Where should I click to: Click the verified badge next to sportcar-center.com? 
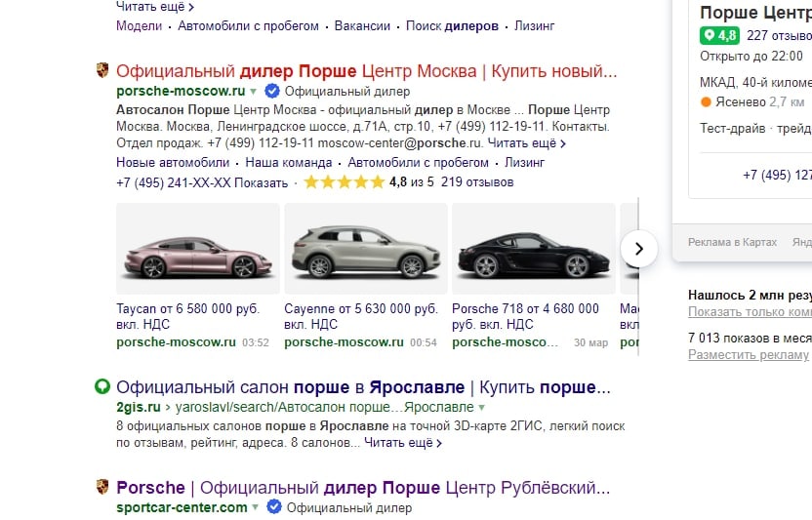(x=274, y=507)
